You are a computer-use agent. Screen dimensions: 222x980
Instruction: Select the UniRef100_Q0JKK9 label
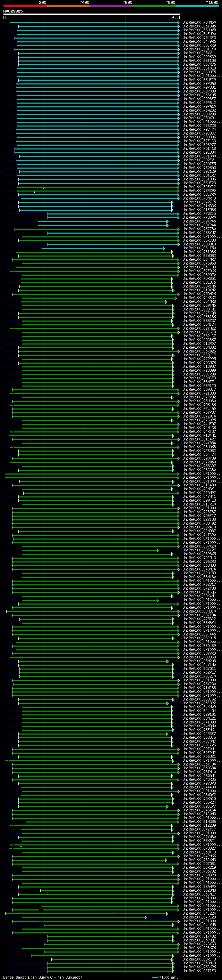(199, 45)
